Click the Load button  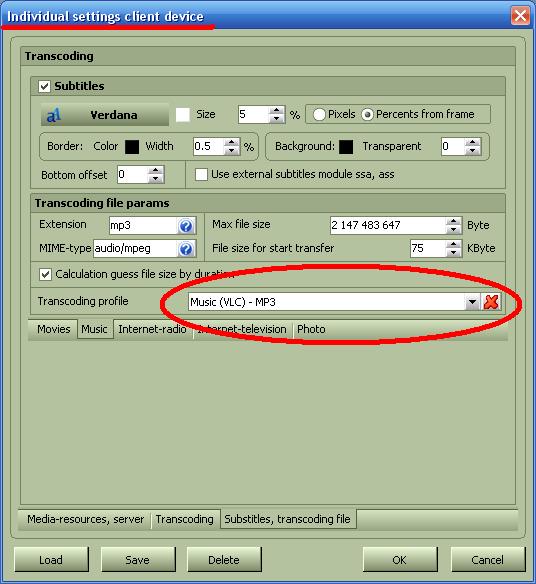pyautogui.click(x=51, y=559)
